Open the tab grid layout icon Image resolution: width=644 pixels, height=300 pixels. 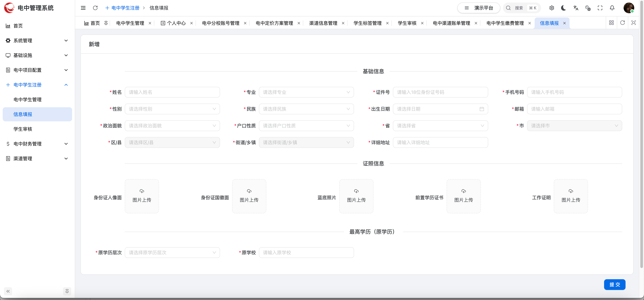coord(611,23)
